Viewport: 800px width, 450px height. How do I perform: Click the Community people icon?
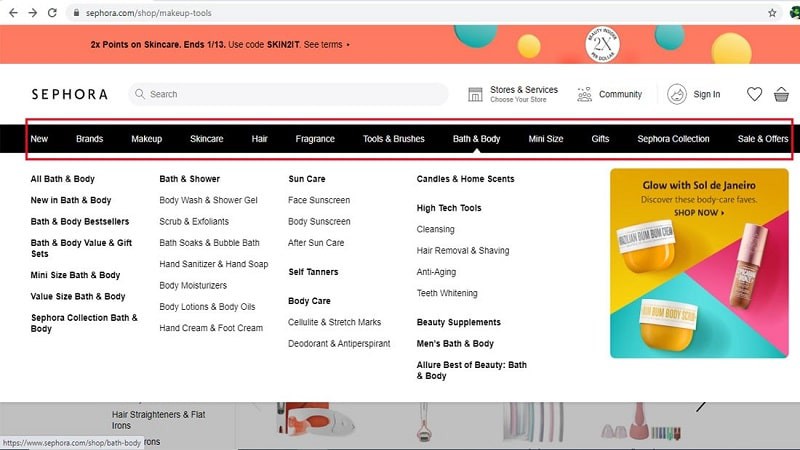coord(584,94)
